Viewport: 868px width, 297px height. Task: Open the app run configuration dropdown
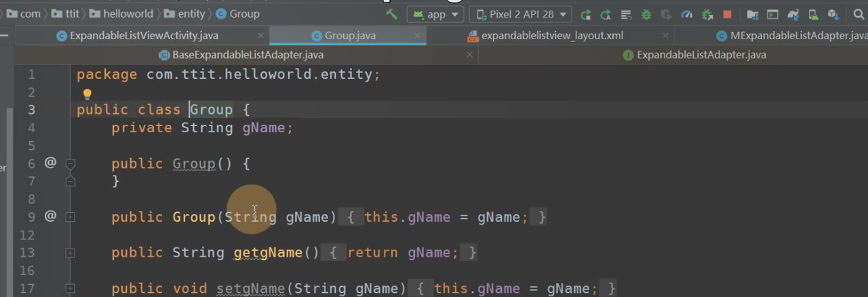coord(435,14)
